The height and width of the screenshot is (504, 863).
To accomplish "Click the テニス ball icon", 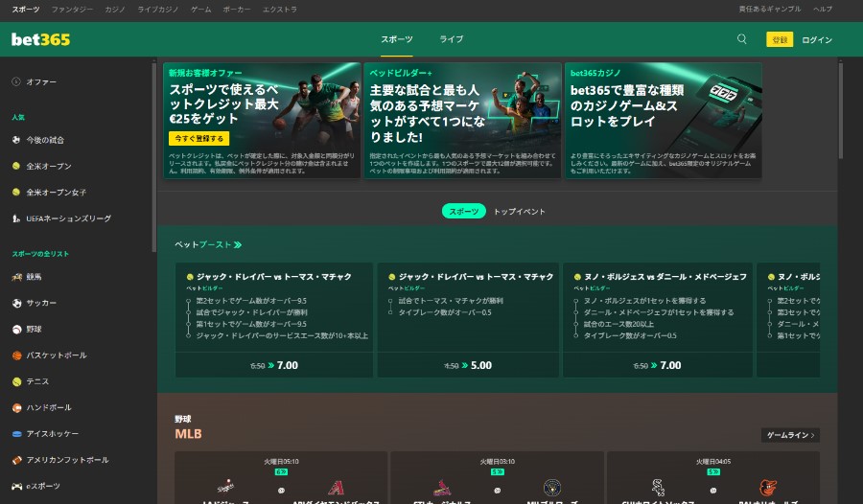I will click(x=16, y=381).
